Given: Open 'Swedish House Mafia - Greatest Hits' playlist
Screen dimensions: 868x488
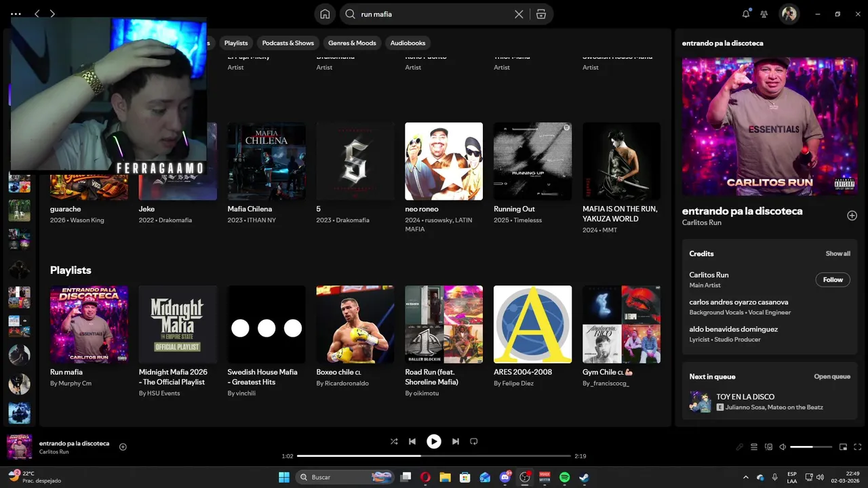Looking at the screenshot, I should coord(267,324).
